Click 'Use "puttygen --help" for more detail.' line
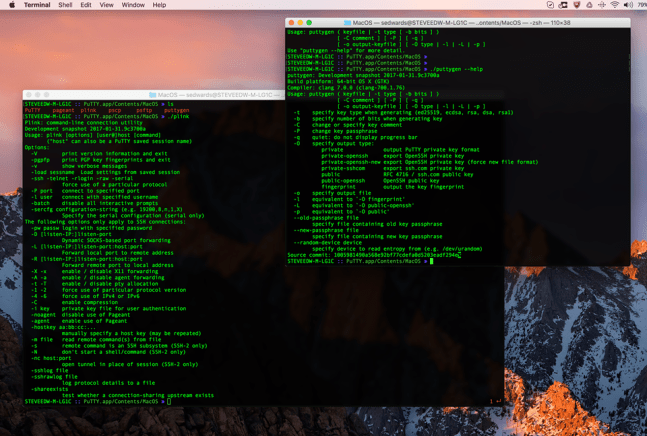 click(345, 50)
